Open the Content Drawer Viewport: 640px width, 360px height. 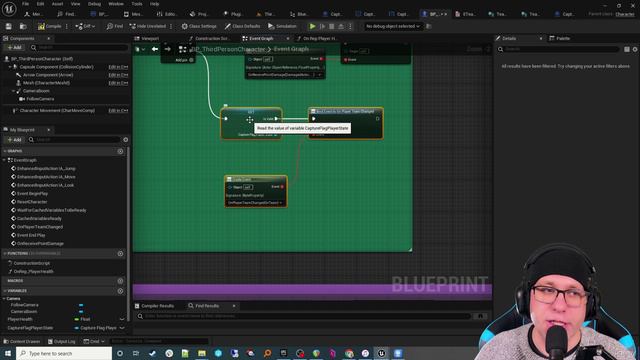tap(22, 341)
